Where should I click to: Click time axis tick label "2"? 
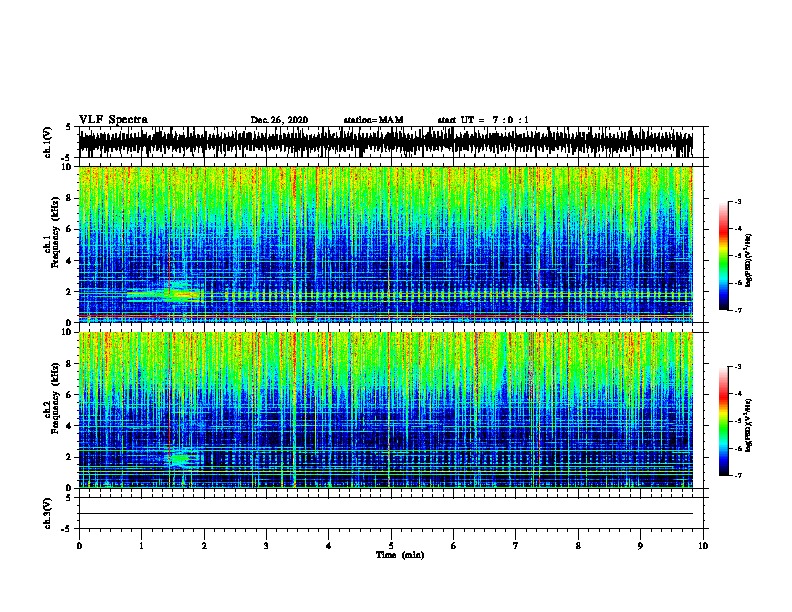click(x=204, y=546)
